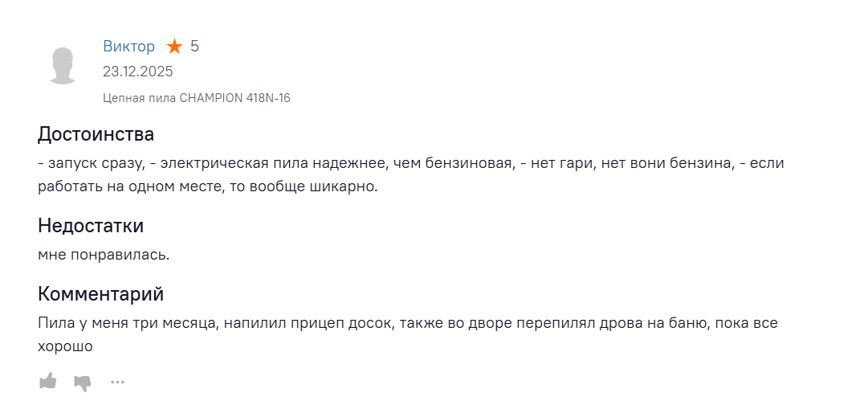Open product link Цепная пила CHAMPION 418N-16
Screen dimensions: 868x401
tap(196, 98)
